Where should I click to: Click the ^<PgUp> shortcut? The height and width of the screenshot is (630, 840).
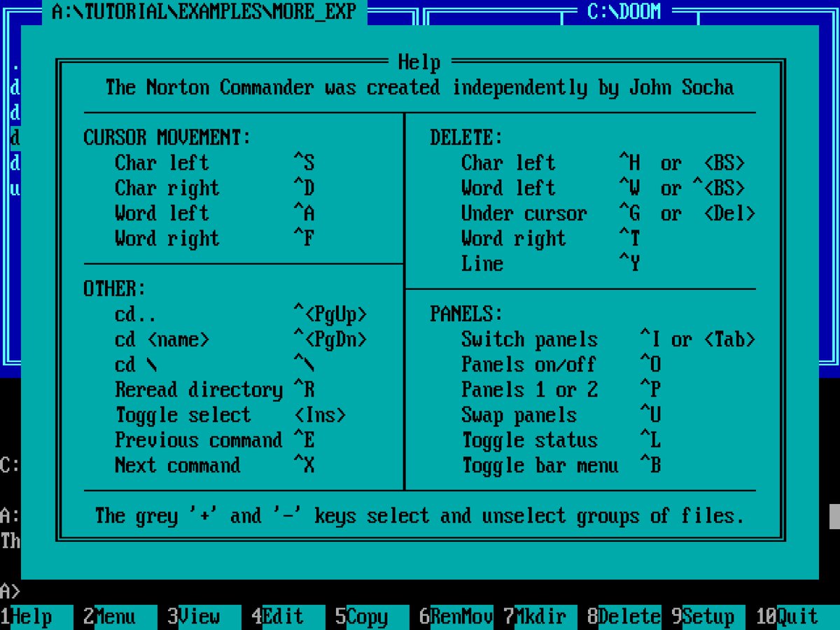(330, 314)
